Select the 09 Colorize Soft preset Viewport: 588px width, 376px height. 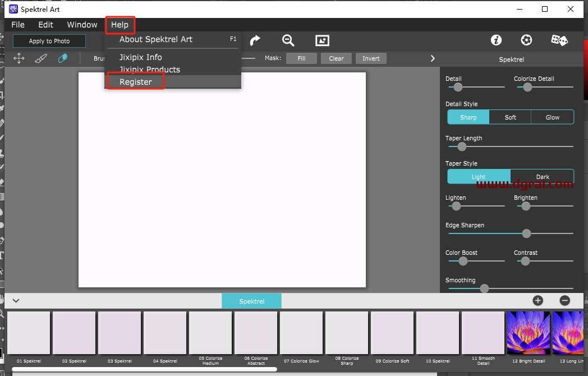(x=392, y=333)
